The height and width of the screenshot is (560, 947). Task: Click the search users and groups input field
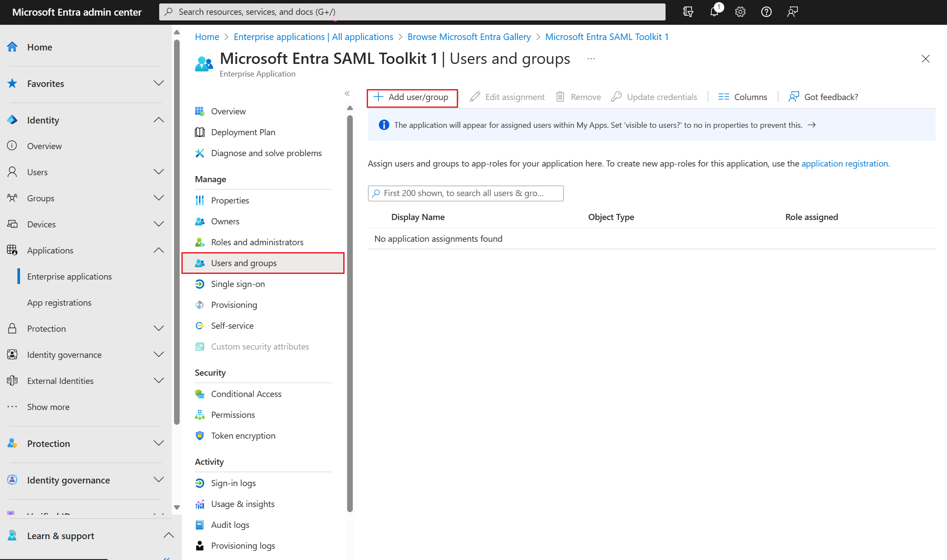click(x=465, y=193)
